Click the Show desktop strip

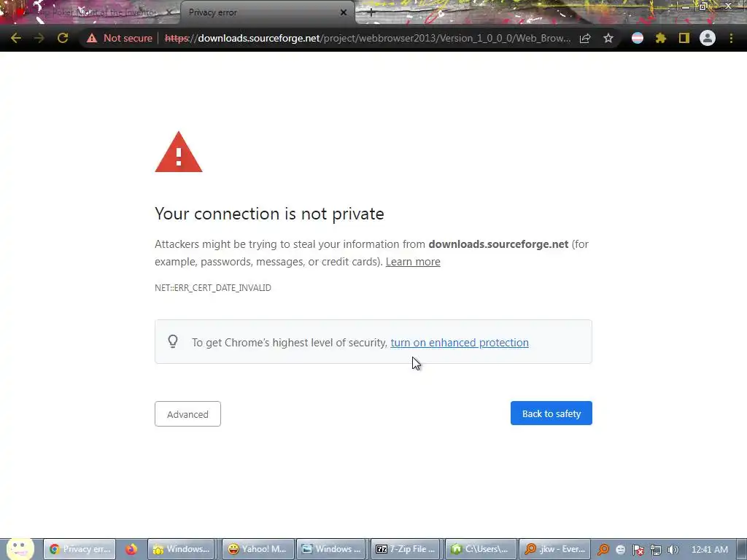(742, 549)
